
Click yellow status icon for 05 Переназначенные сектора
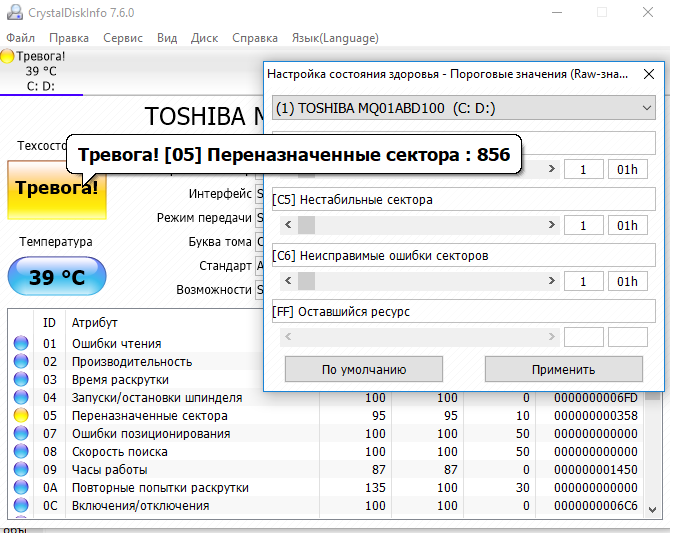point(21,415)
